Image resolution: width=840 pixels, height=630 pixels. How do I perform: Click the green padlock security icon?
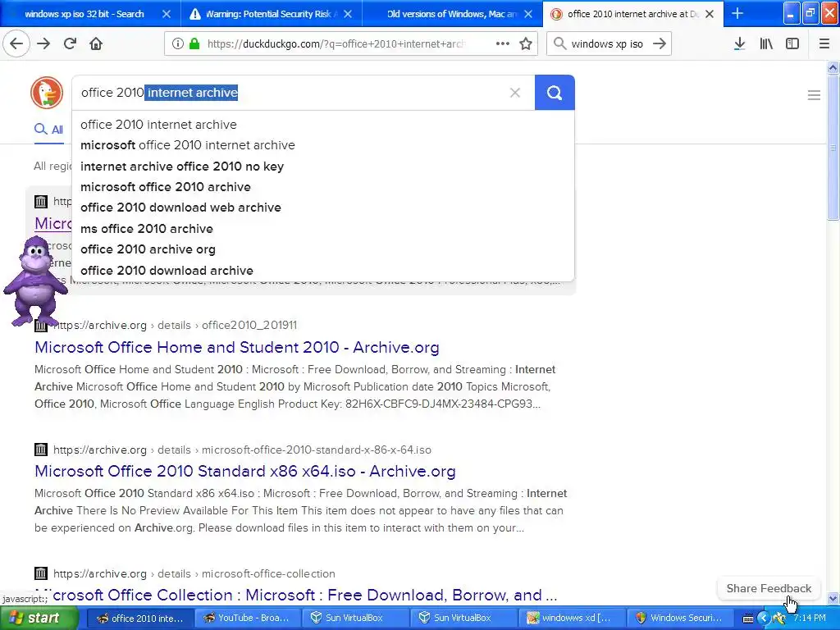(x=194, y=43)
